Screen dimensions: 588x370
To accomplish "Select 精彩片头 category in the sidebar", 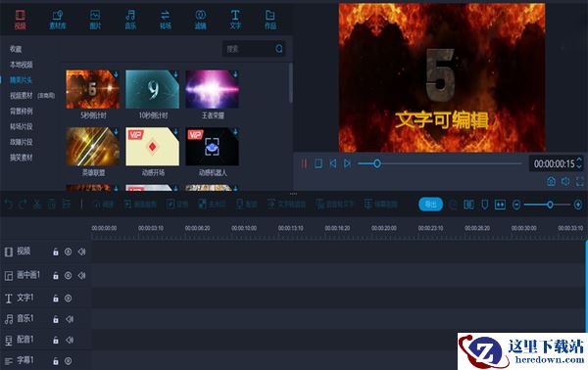I will [21, 80].
